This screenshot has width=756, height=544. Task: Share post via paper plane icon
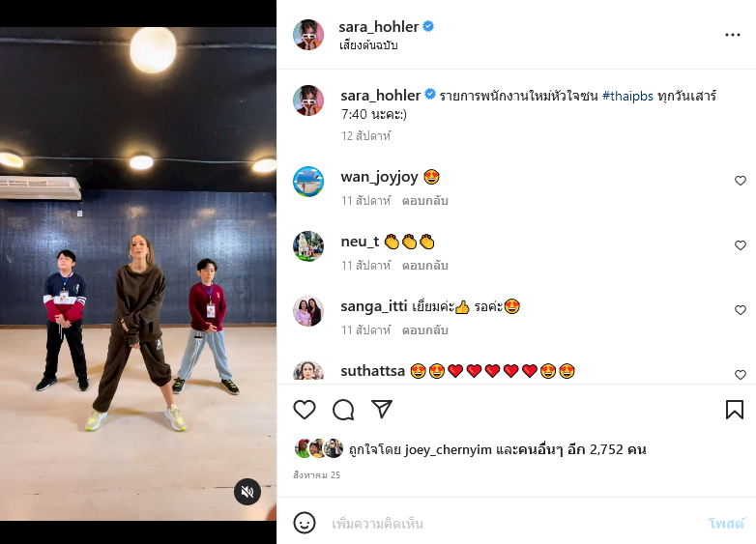382,410
